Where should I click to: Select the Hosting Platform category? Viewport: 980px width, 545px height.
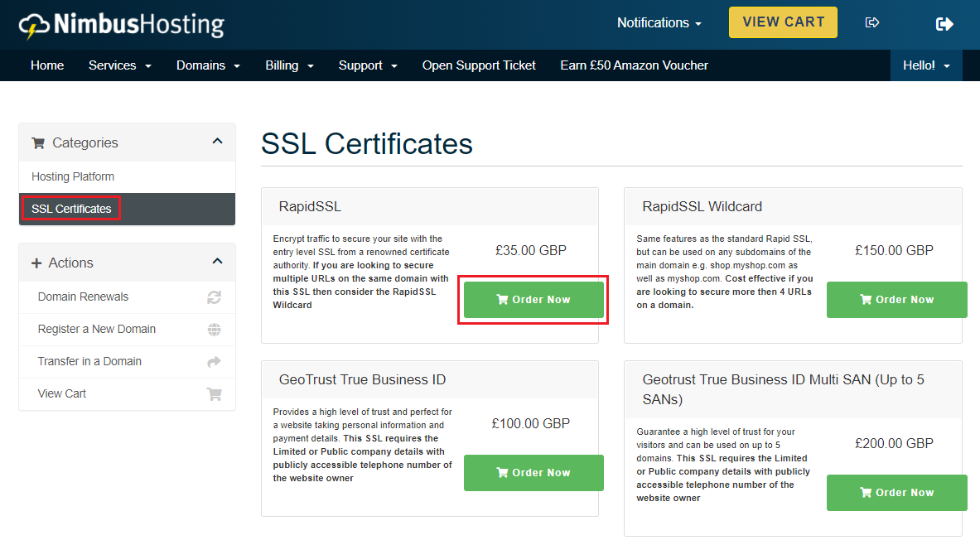click(127, 177)
